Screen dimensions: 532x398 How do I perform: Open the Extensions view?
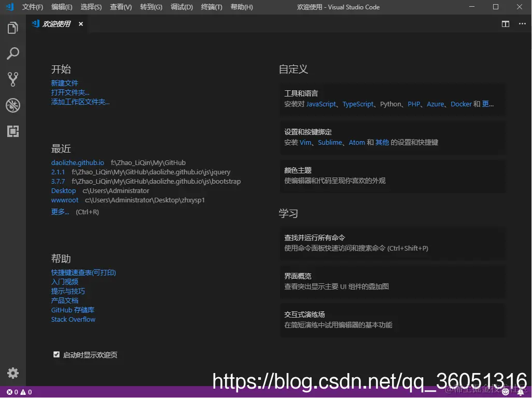(13, 131)
